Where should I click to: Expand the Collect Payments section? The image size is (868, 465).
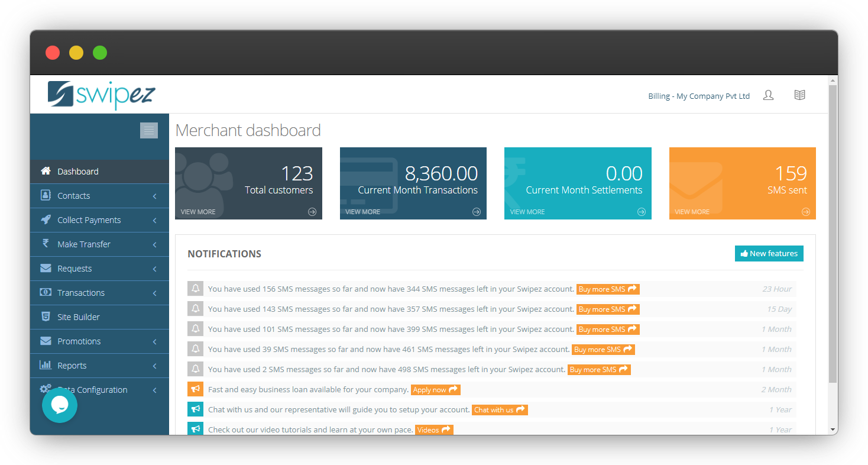tap(154, 219)
